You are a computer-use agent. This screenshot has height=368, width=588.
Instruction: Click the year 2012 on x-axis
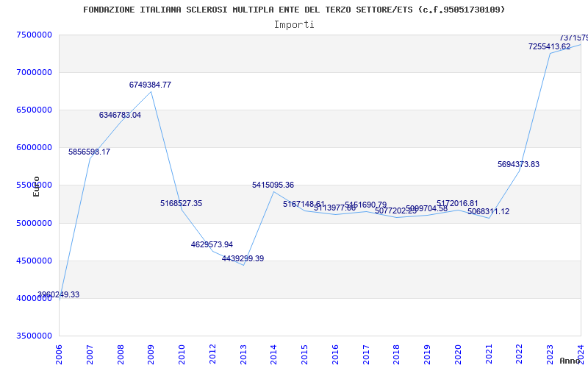tap(212, 355)
